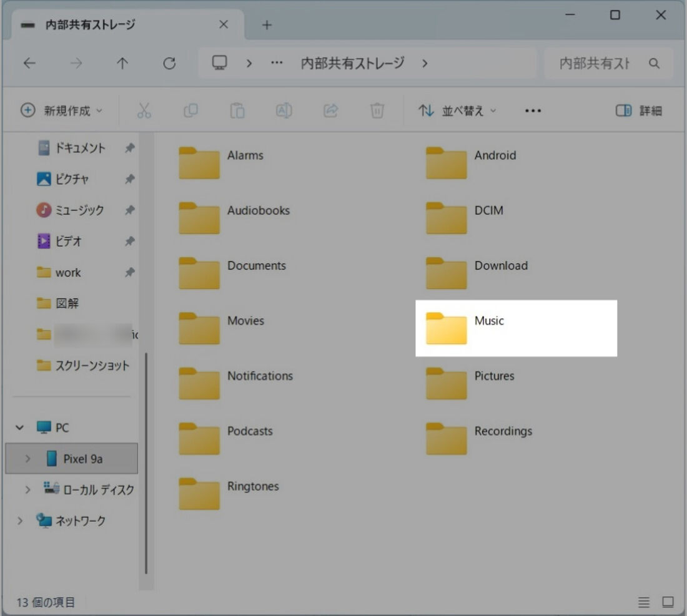Click the 内部共有ストレージ breadcrumb

click(353, 64)
